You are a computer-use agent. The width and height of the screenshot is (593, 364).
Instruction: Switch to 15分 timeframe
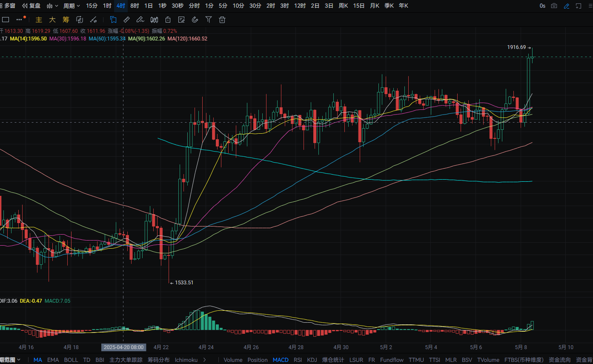[x=92, y=6]
